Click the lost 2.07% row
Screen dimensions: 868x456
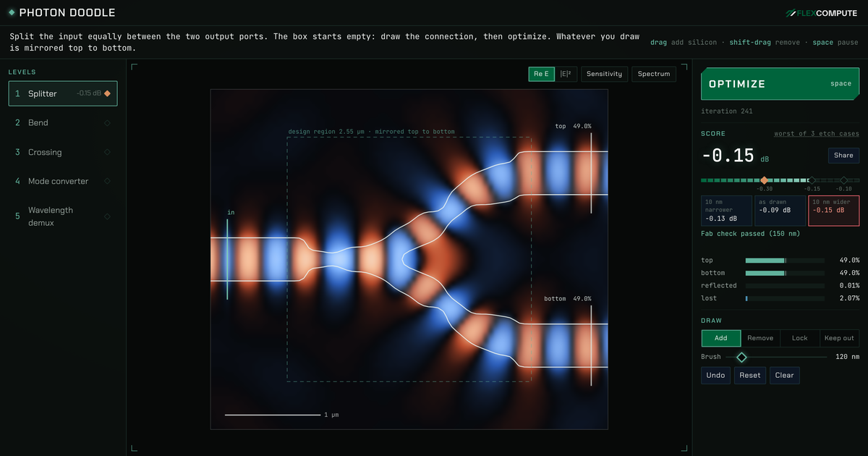(780, 298)
